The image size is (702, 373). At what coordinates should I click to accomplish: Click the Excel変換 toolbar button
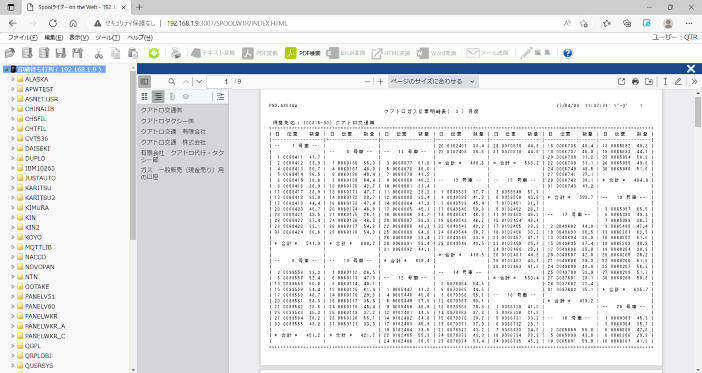point(346,53)
